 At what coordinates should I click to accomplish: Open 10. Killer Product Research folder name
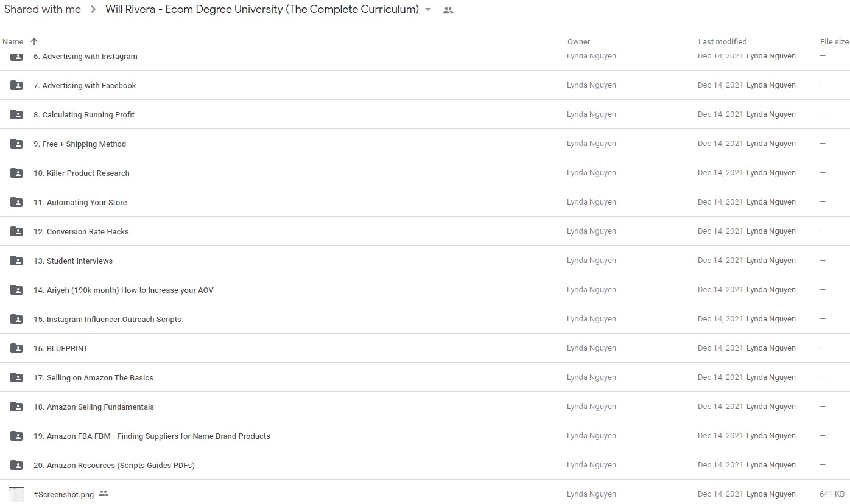[x=82, y=173]
